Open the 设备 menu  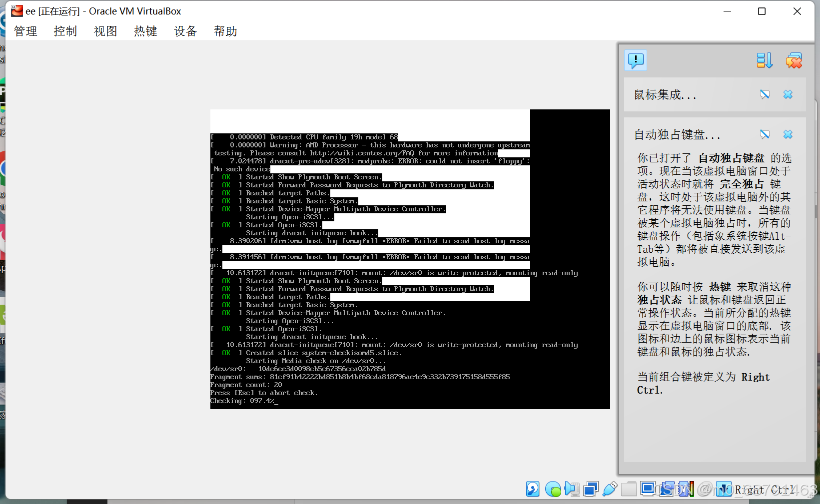tap(185, 31)
